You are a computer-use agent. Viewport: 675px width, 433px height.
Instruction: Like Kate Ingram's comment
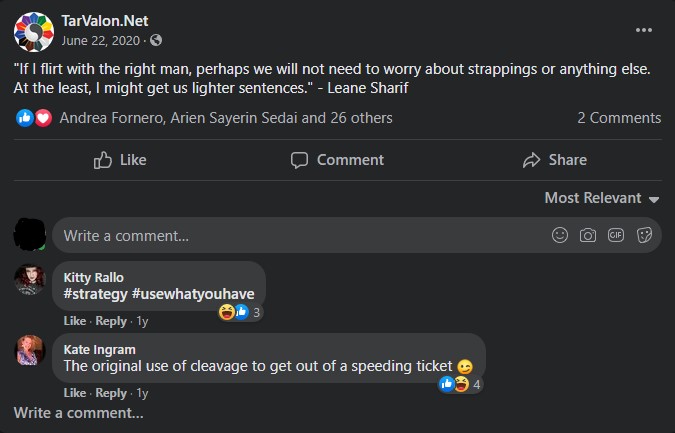click(74, 393)
